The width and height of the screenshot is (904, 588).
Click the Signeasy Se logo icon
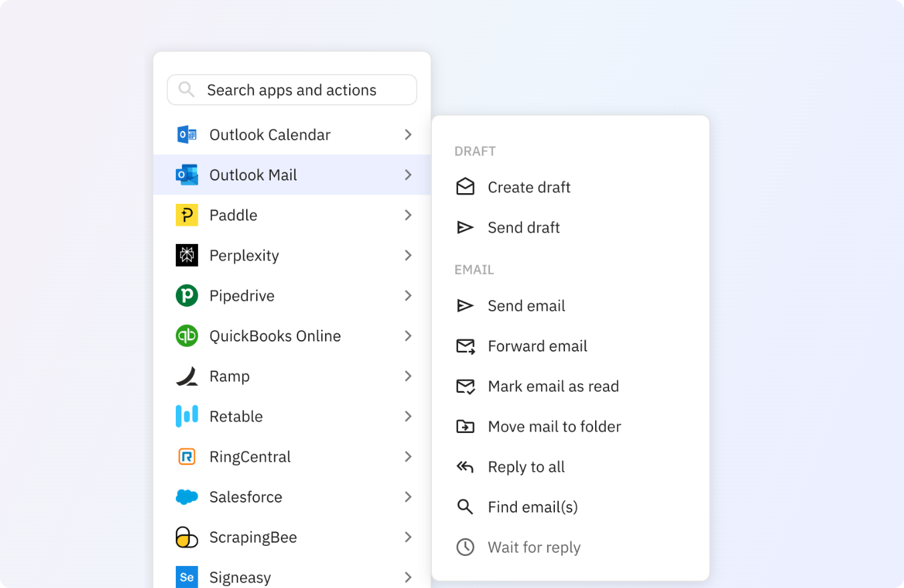(187, 577)
